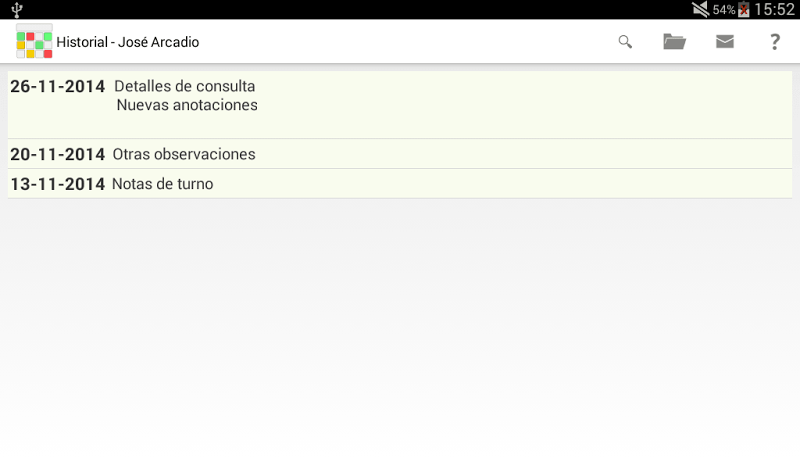Tap the search magnifier icon
Viewport: 800px width, 469px height.
tap(625, 42)
